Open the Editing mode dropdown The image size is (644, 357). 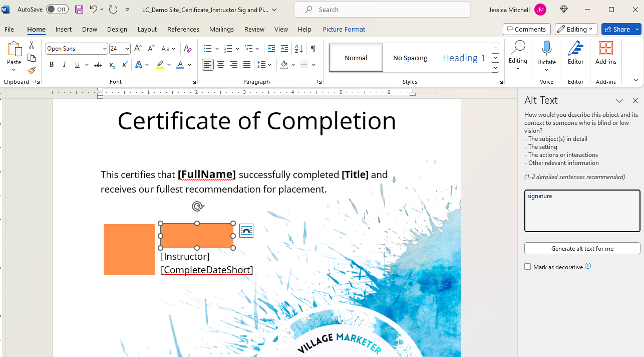[576, 29]
